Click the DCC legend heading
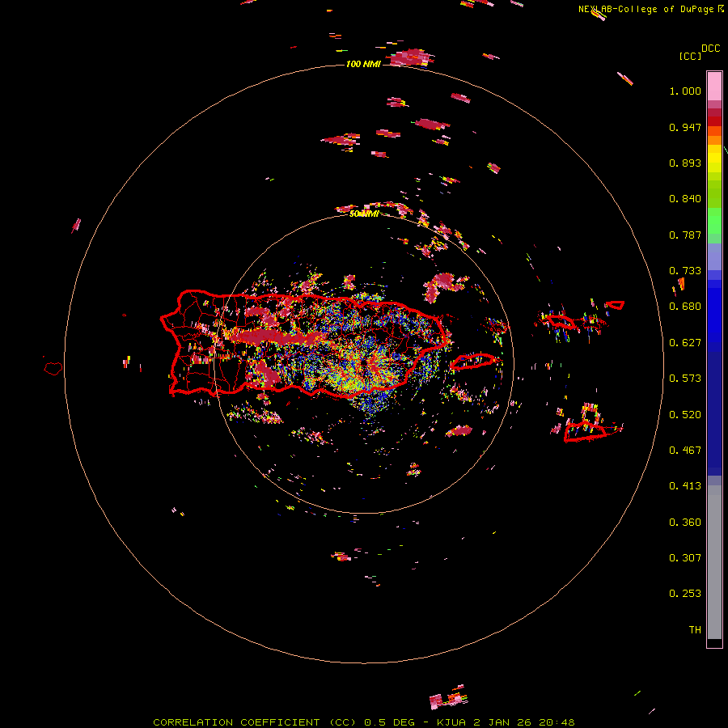Image resolution: width=728 pixels, height=728 pixels. [711, 49]
